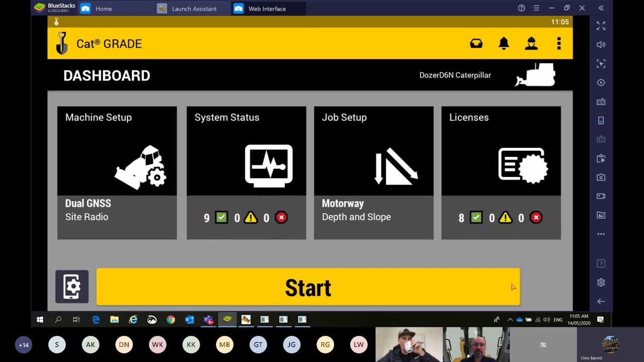Image resolution: width=644 pixels, height=362 pixels.
Task: Open the Machine Setup tile
Action: (117, 172)
